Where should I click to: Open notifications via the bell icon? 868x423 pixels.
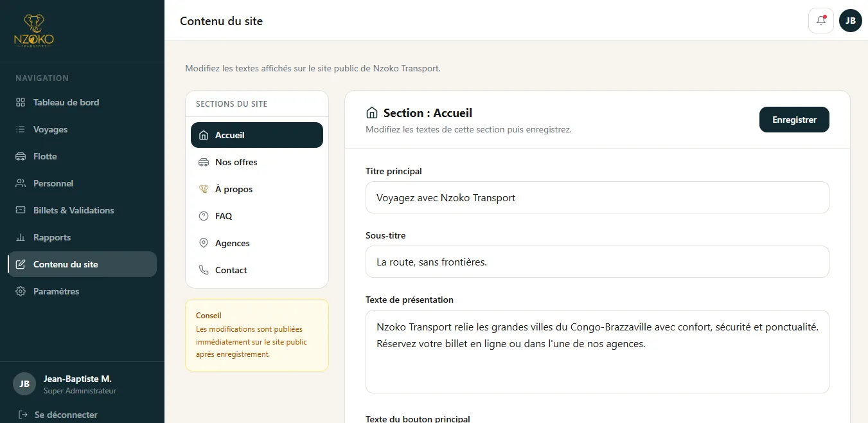821,21
